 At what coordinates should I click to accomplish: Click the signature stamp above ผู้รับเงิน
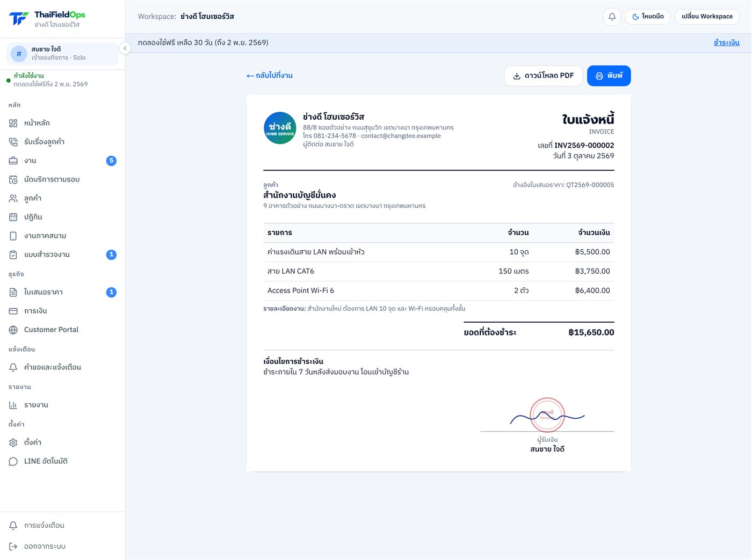click(x=547, y=414)
